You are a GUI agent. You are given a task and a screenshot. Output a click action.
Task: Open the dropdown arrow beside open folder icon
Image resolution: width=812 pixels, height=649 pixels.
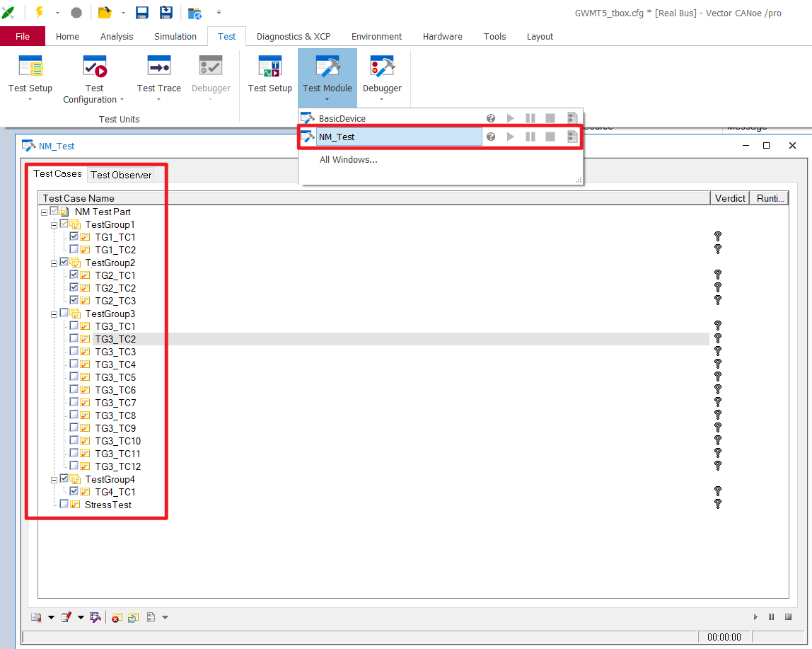(x=123, y=13)
